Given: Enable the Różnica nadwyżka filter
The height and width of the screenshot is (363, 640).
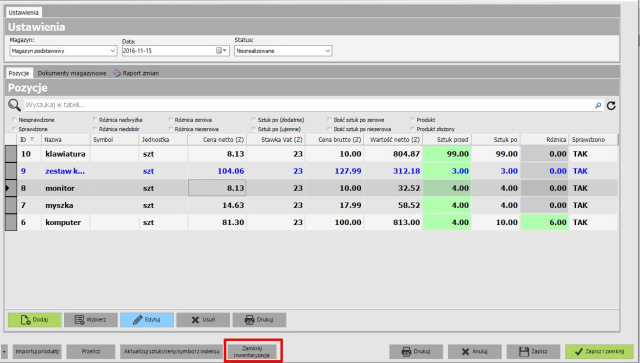Looking at the screenshot, I should [95, 120].
